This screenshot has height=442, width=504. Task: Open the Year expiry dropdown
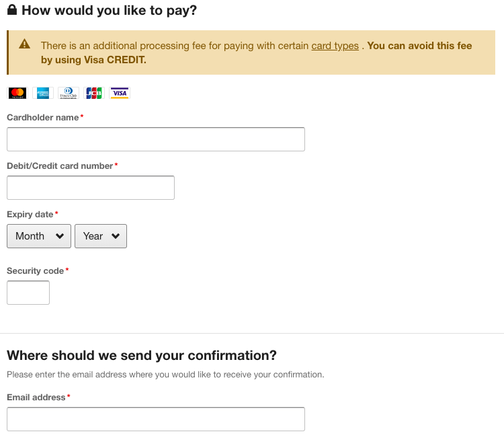pyautogui.click(x=101, y=236)
